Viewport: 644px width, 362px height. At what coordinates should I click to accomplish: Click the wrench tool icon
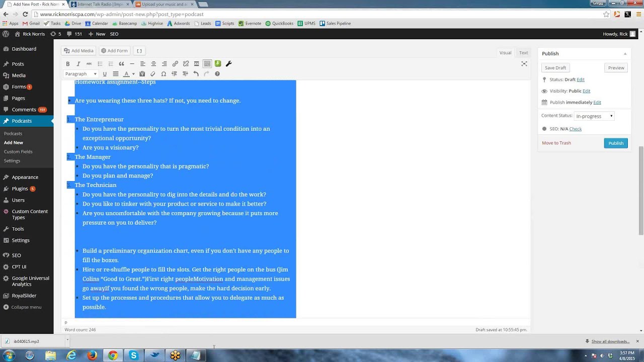click(228, 64)
